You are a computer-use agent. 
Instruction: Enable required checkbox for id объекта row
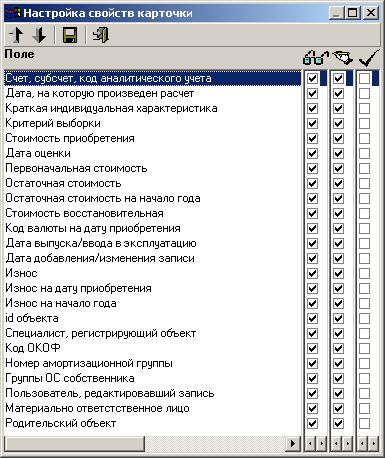[x=364, y=319]
